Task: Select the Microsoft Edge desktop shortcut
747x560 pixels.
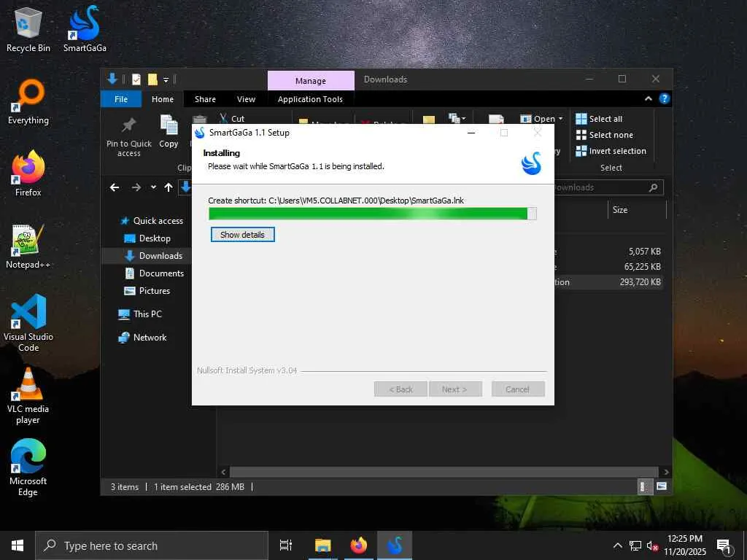Action: tap(28, 468)
